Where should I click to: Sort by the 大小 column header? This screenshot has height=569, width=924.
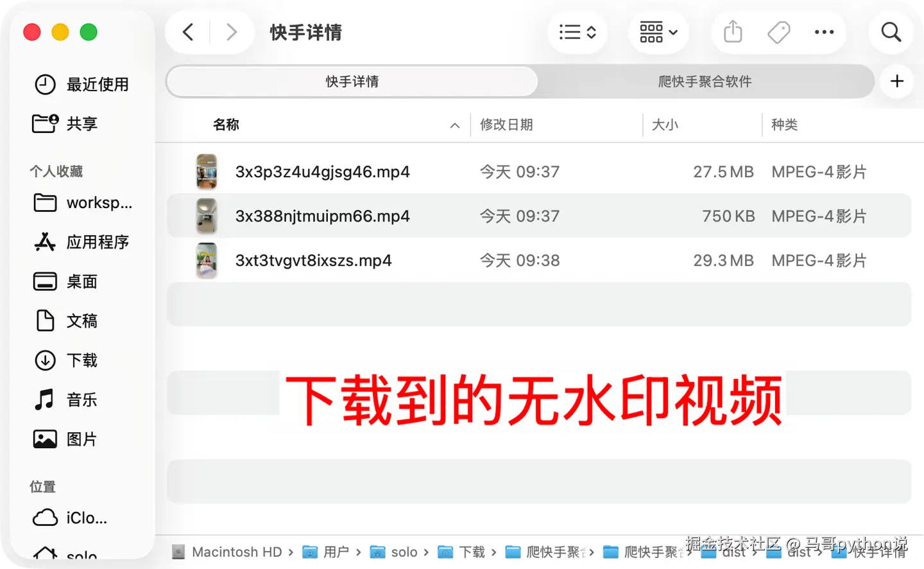(x=665, y=125)
